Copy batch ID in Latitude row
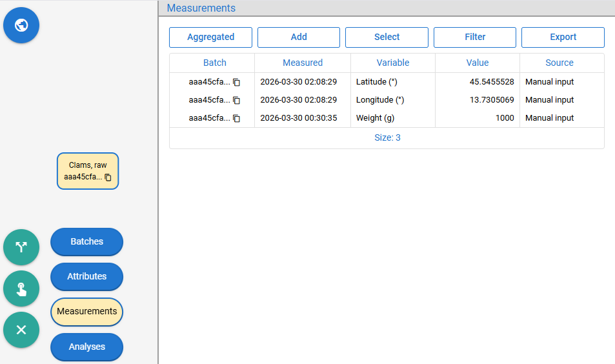This screenshot has height=364, width=615. point(236,82)
